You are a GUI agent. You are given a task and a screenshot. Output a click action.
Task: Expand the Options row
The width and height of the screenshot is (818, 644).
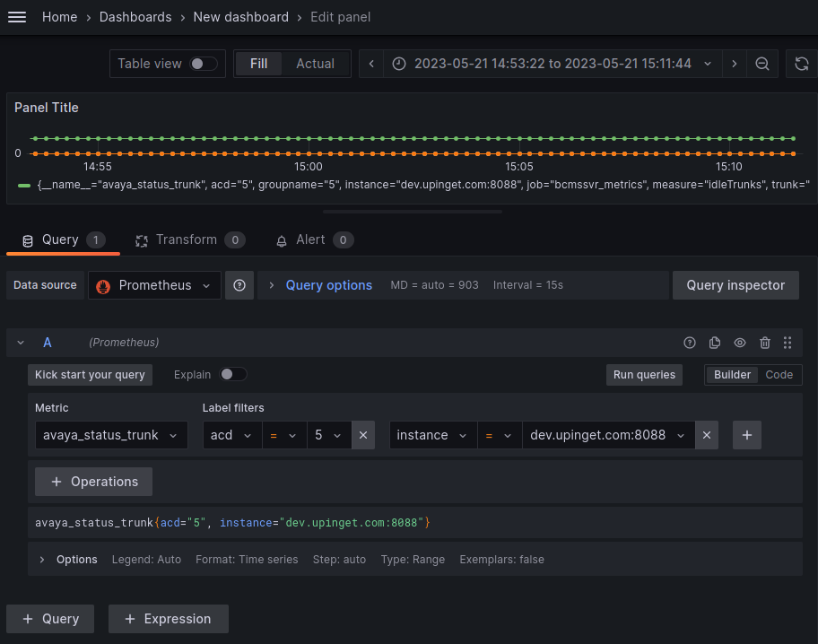(42, 560)
